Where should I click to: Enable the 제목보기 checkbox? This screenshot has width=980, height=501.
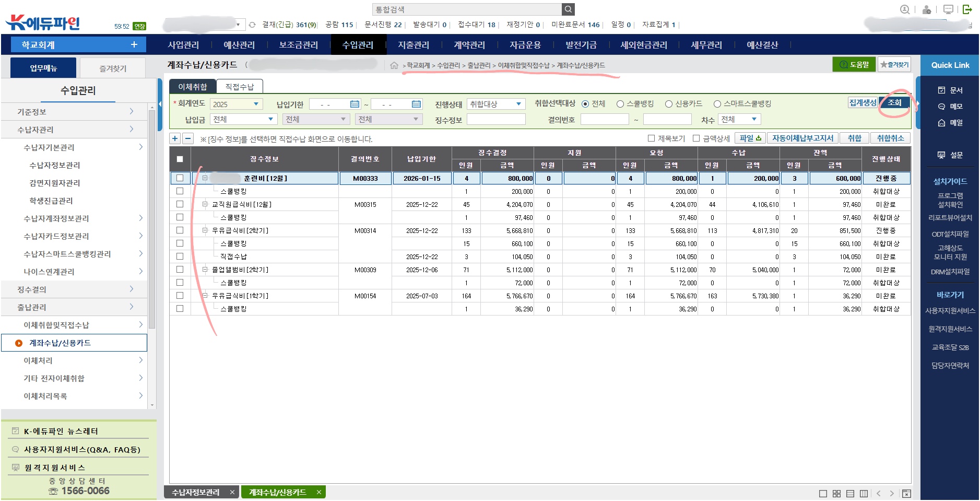pyautogui.click(x=651, y=138)
